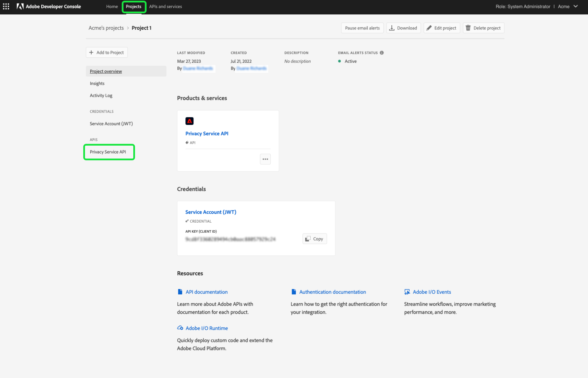Open the Adobe I/O Events link
This screenshot has height=378, width=588.
coord(432,292)
